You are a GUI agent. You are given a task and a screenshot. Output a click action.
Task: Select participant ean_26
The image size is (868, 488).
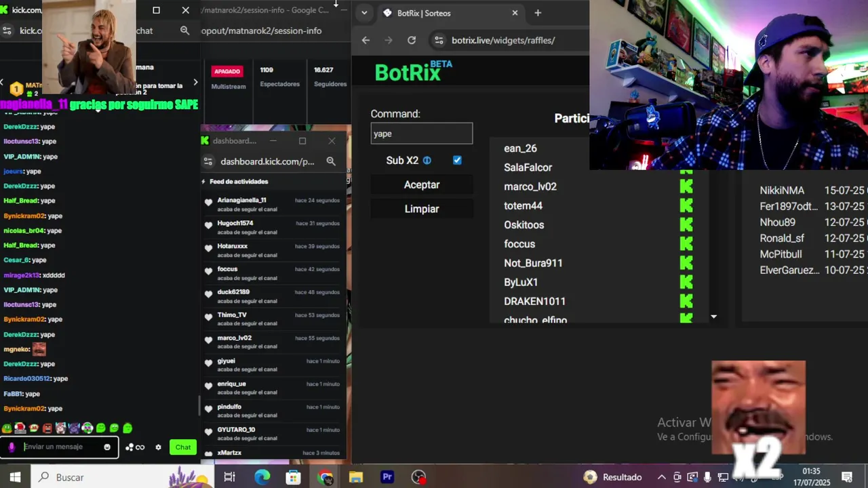pyautogui.click(x=520, y=148)
